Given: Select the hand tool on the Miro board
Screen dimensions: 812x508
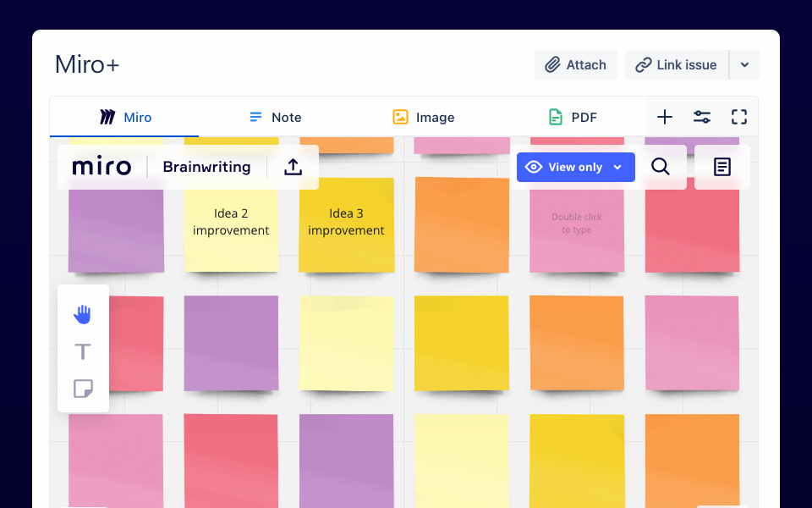Looking at the screenshot, I should click(x=83, y=313).
